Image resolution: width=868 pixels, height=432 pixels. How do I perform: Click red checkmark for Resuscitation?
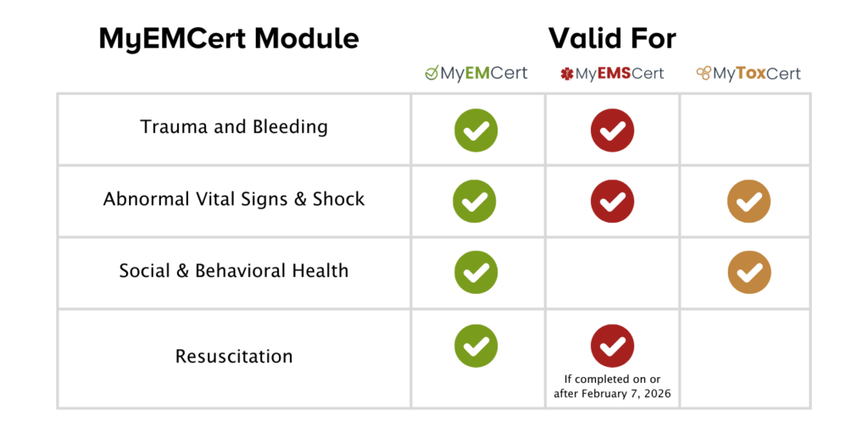coord(612,346)
